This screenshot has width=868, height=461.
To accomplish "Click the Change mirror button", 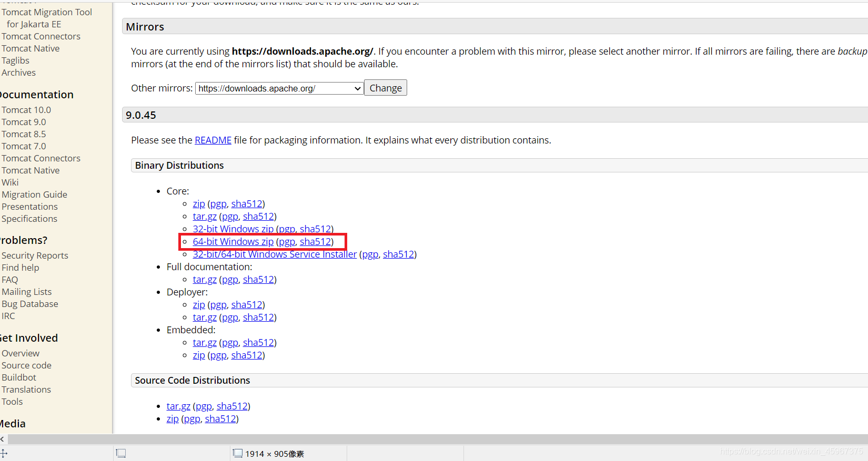I will pos(386,88).
